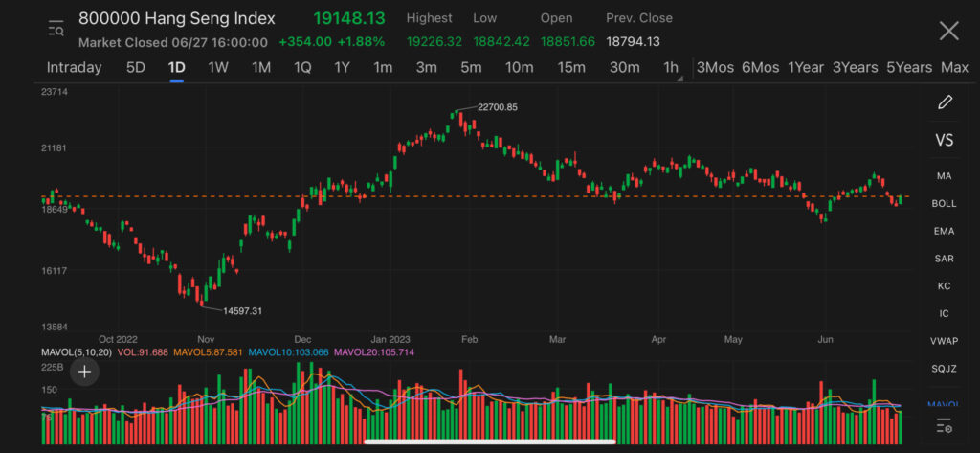This screenshot has height=453, width=980.
Task: Click the MAVOL10:103.066 readout
Action: pyautogui.click(x=289, y=352)
